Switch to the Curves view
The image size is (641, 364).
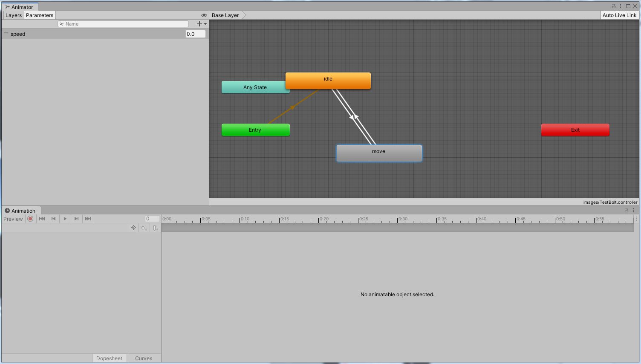coord(144,358)
